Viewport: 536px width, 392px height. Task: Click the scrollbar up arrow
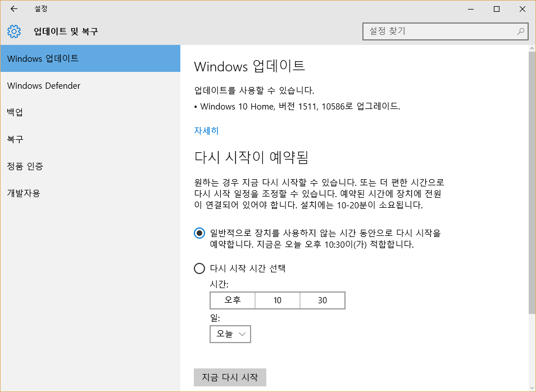coord(532,48)
